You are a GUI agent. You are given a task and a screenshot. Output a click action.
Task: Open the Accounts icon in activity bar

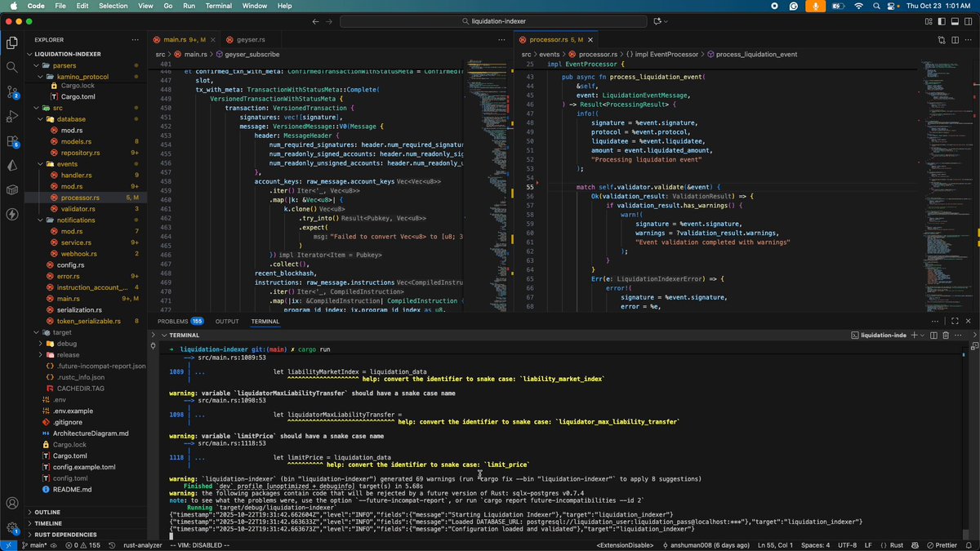[x=11, y=504]
